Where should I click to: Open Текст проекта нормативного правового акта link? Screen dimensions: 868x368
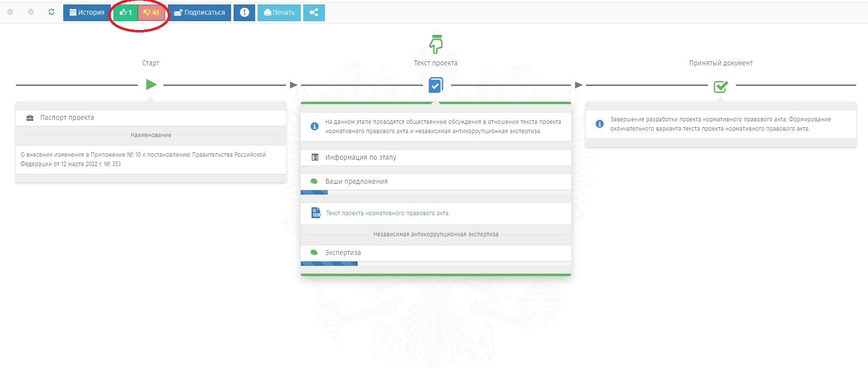pyautogui.click(x=387, y=213)
